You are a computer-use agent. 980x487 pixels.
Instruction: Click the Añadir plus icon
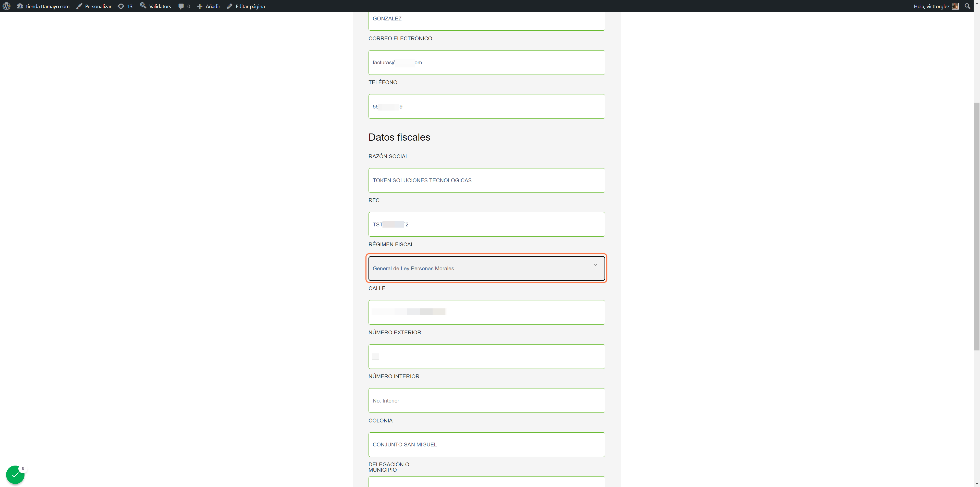(199, 6)
